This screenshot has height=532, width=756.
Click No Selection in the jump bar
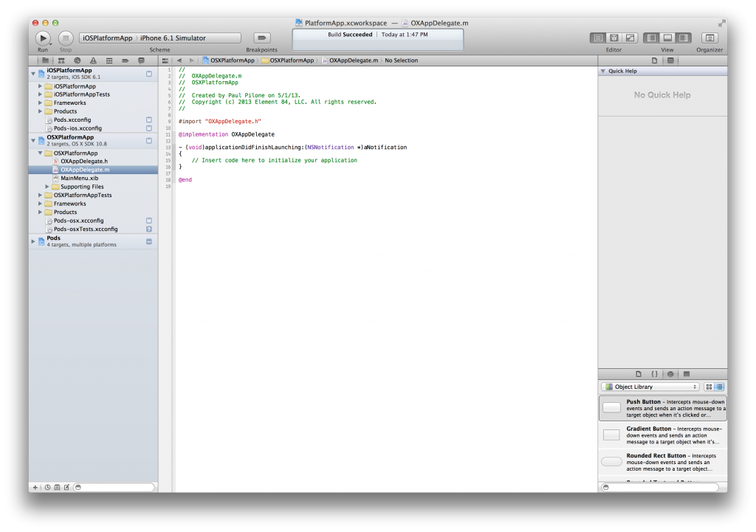pyautogui.click(x=401, y=61)
